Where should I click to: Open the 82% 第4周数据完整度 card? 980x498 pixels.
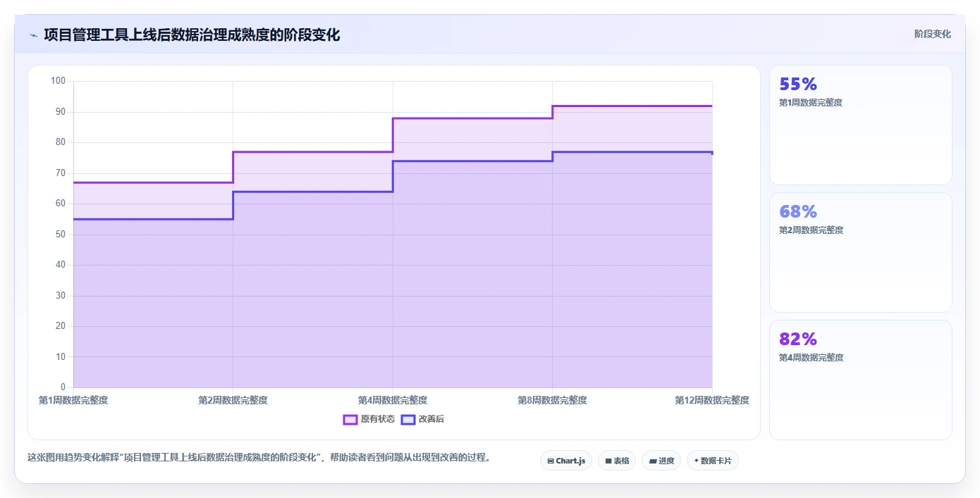coord(860,380)
